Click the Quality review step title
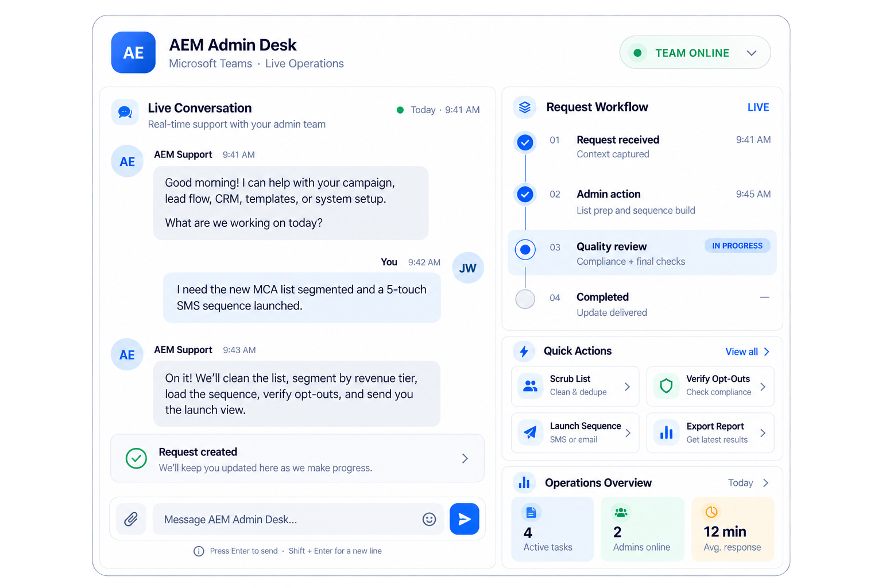The height and width of the screenshot is (588, 882). 612,246
